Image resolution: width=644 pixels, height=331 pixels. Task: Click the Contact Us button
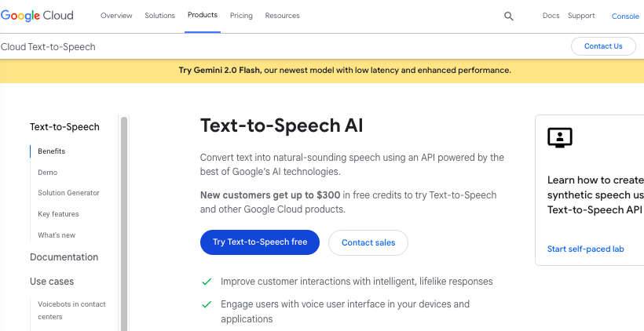(603, 46)
